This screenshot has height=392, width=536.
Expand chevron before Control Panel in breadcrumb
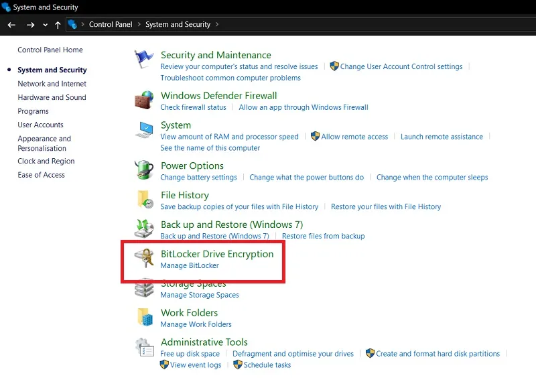[82, 24]
